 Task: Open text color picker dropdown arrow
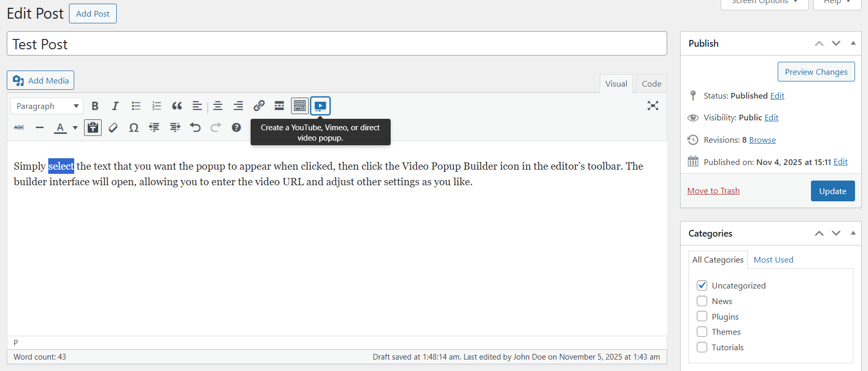[x=75, y=128]
